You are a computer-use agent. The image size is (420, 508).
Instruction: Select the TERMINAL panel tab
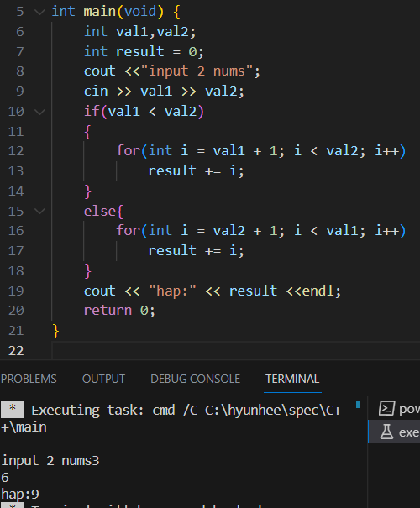tap(292, 379)
